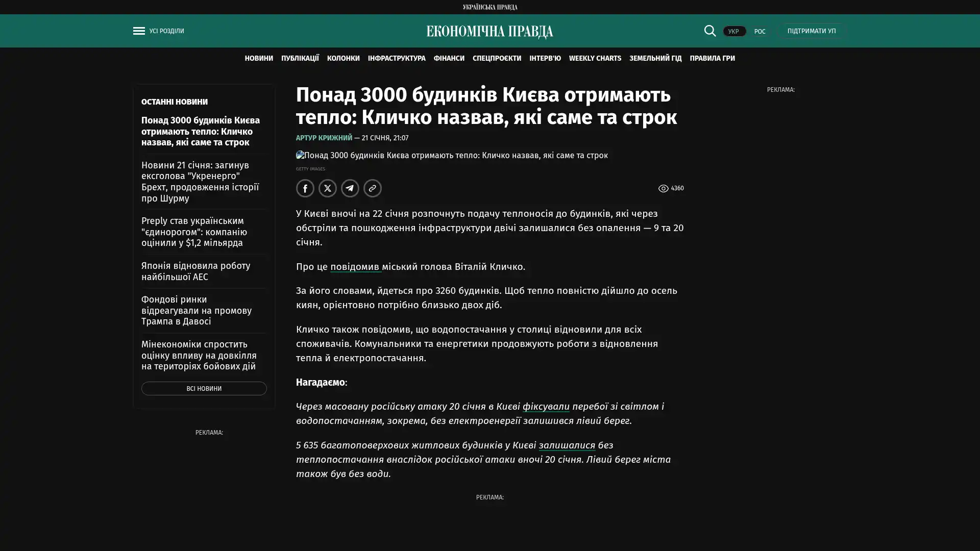
Task: Switch language to РОС
Action: (x=759, y=32)
